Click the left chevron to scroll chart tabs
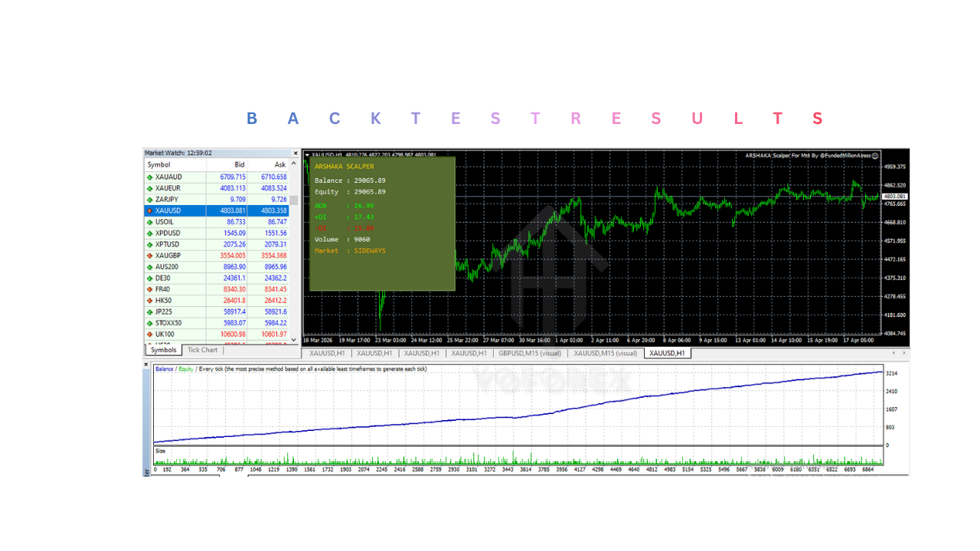This screenshot has height=551, width=980. pyautogui.click(x=893, y=353)
